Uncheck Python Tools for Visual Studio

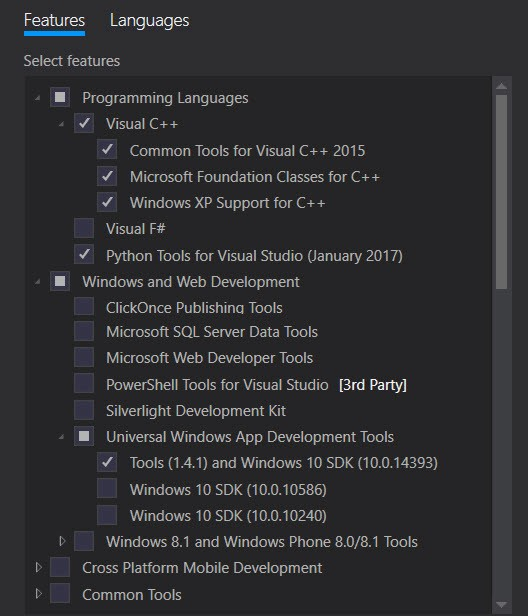click(x=84, y=255)
